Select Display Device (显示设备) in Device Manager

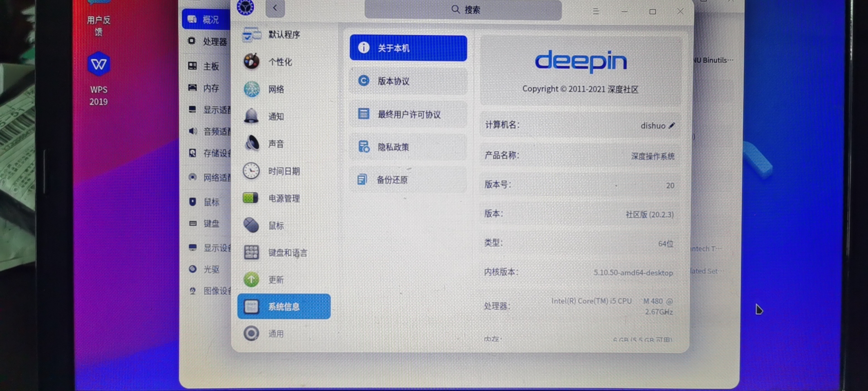(209, 248)
